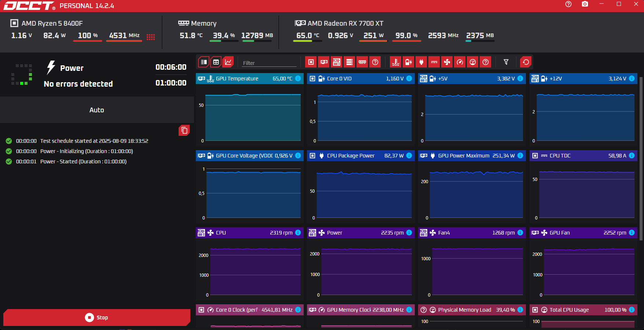Click the GPU Temperature graph area
Screen dimensions: 644x330
coord(253,117)
